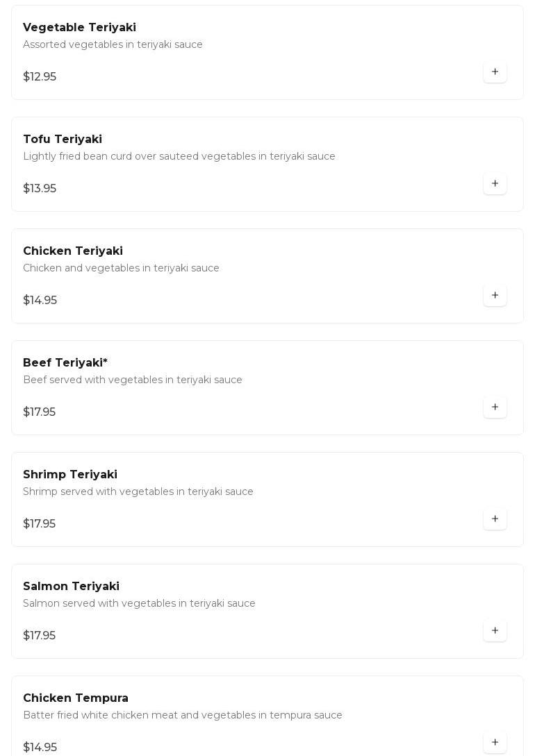Add Salmon Teriyaki using plus icon
The image size is (535, 756).
pos(495,631)
